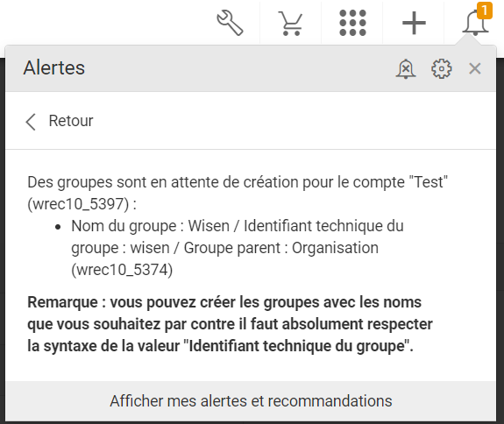Toggle the notification bell icon
Image resolution: width=504 pixels, height=424 pixels.
475,23
